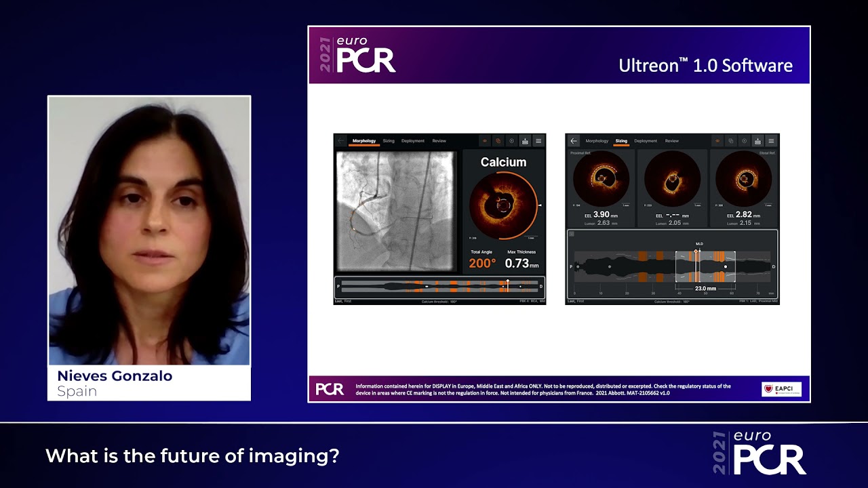868x488 pixels.
Task: Click the middle OCT cross-section with EEL dashes
Action: [x=672, y=179]
